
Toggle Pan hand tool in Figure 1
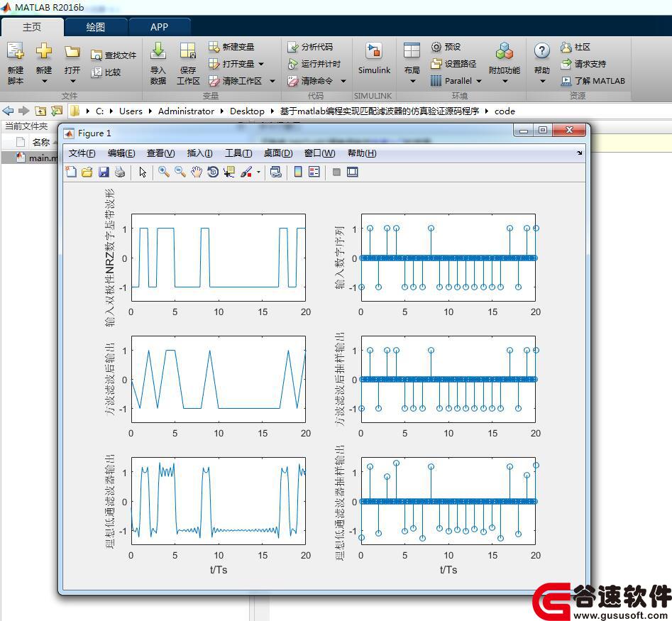pos(197,172)
